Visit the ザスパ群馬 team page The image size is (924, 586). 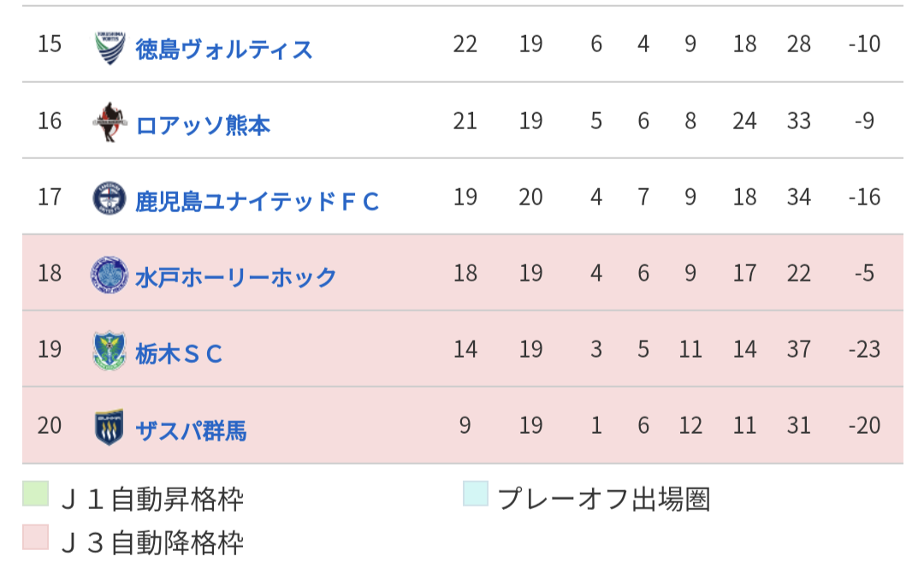[191, 429]
